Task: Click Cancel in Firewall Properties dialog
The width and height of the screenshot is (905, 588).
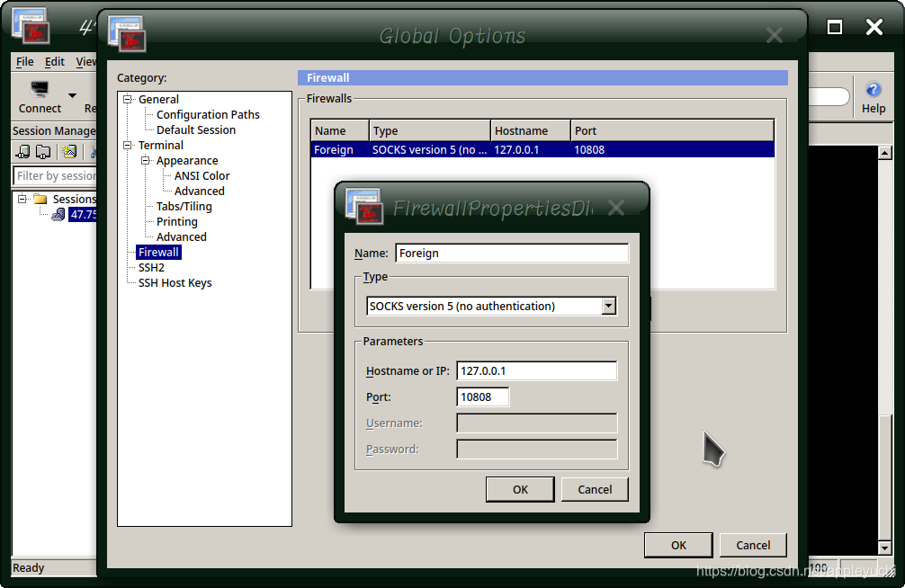Action: 595,489
